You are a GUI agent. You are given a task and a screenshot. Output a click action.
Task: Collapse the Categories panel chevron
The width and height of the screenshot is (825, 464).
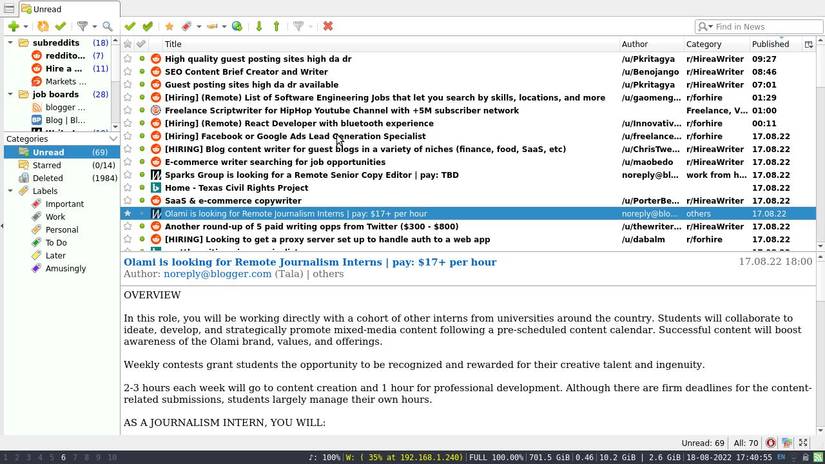coord(113,139)
